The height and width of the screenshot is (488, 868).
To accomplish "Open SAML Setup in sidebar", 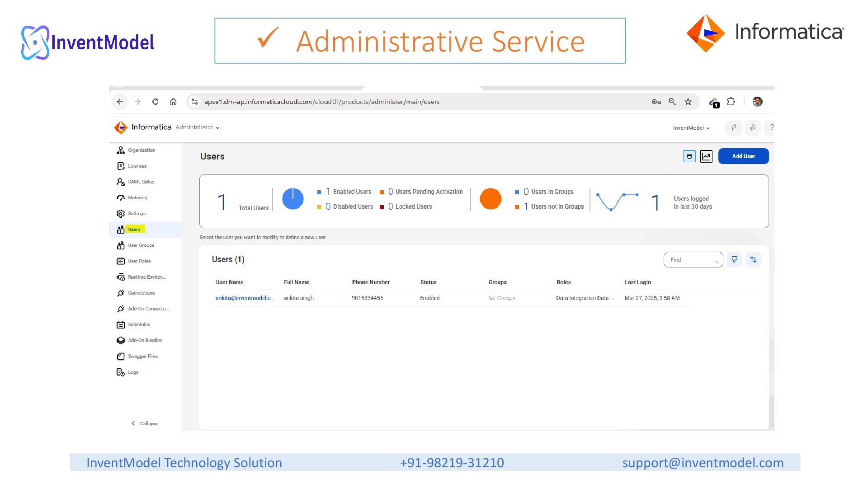I will pyautogui.click(x=145, y=182).
